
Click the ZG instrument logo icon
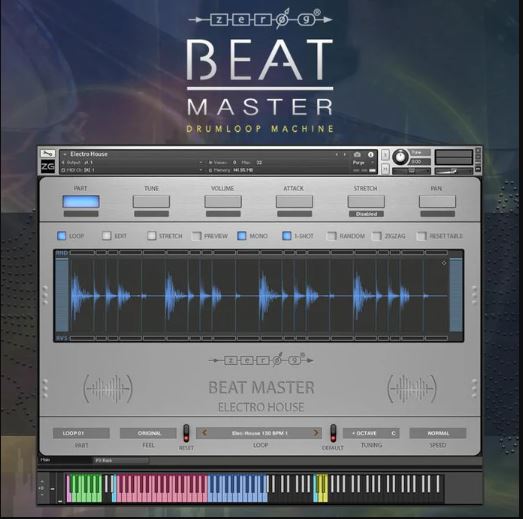48,166
